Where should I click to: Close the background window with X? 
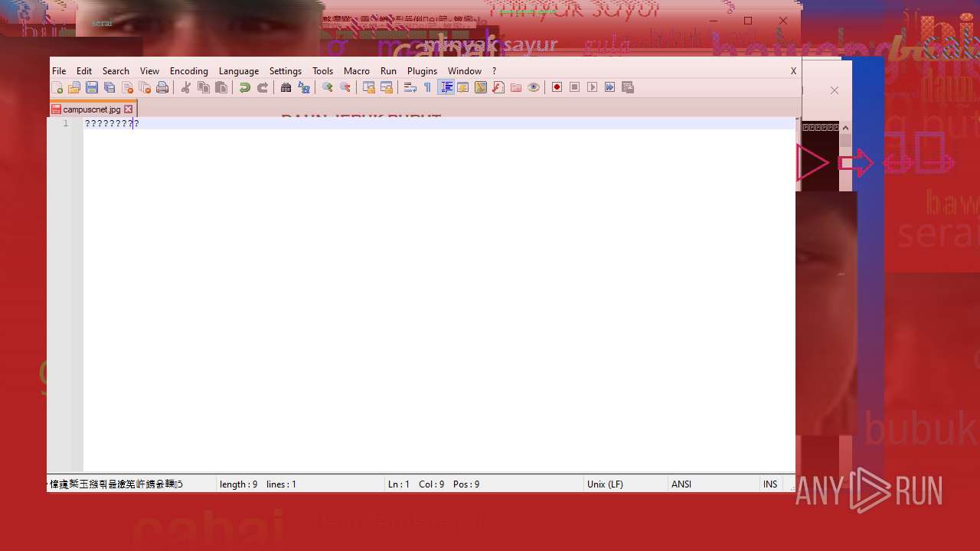(835, 90)
